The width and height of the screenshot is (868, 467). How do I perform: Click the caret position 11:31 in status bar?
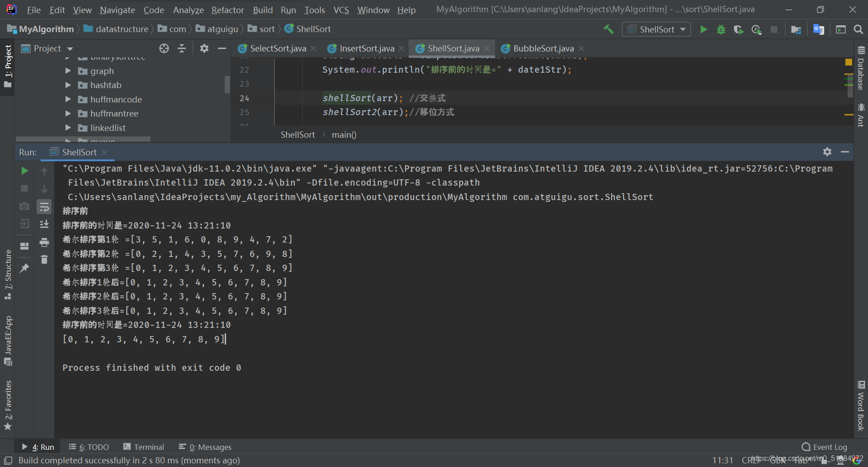point(722,460)
